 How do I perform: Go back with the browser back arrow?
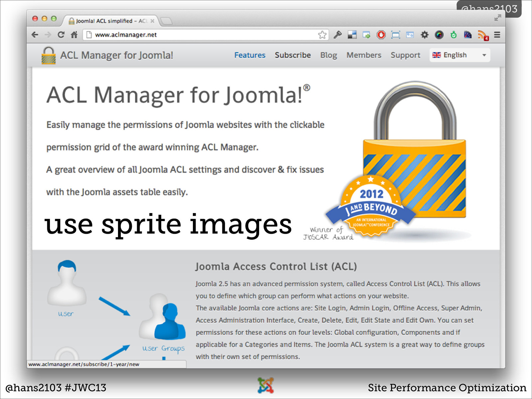click(35, 35)
